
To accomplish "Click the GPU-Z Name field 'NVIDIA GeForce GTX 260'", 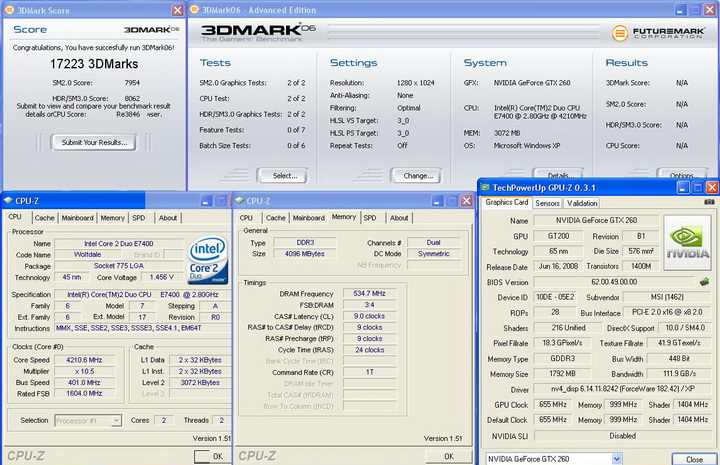I will coord(596,220).
